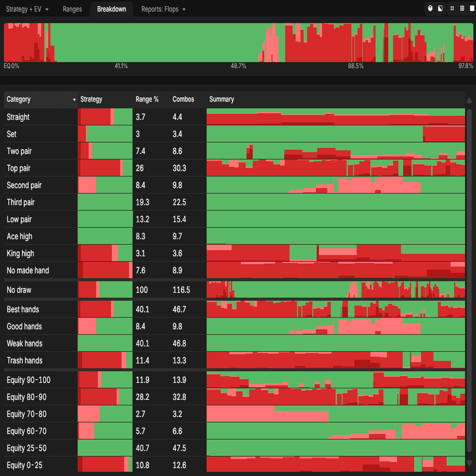The width and height of the screenshot is (476, 476).
Task: Select the Breakdown tab
Action: [111, 9]
